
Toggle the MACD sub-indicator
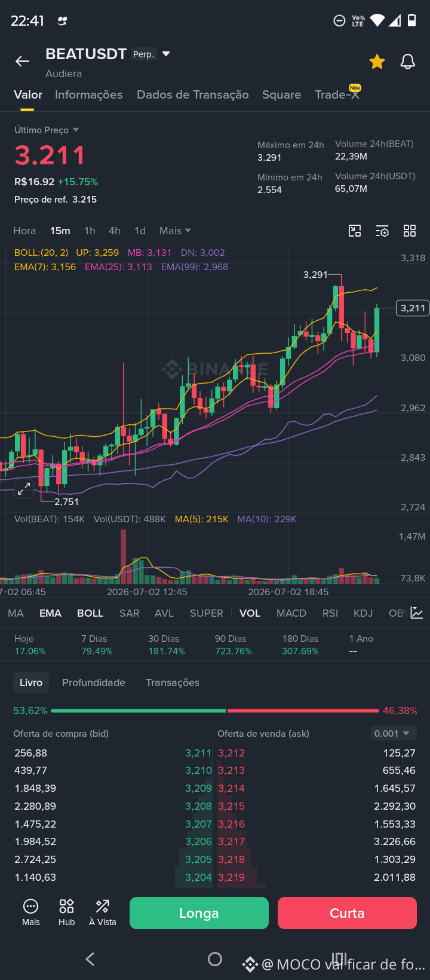coord(291,613)
